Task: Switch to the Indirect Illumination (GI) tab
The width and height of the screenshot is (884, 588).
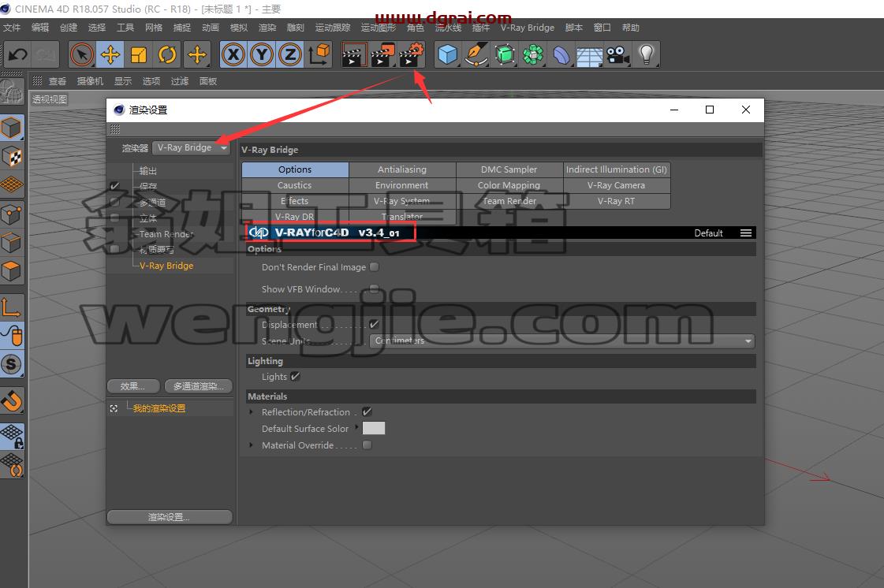Action: tap(617, 169)
